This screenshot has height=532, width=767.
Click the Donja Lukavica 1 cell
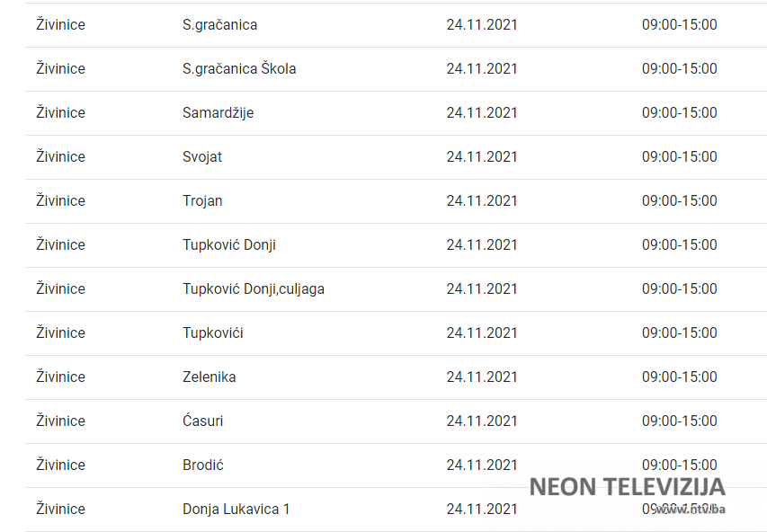[x=236, y=510]
